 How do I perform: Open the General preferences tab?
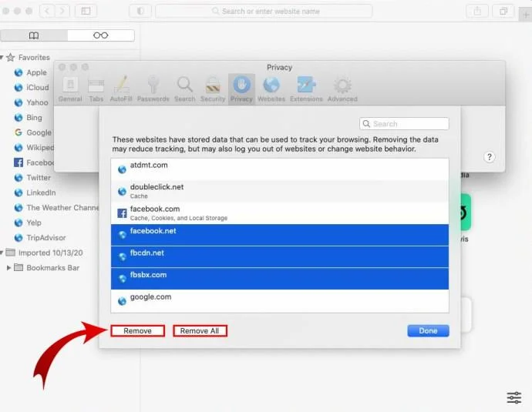70,89
